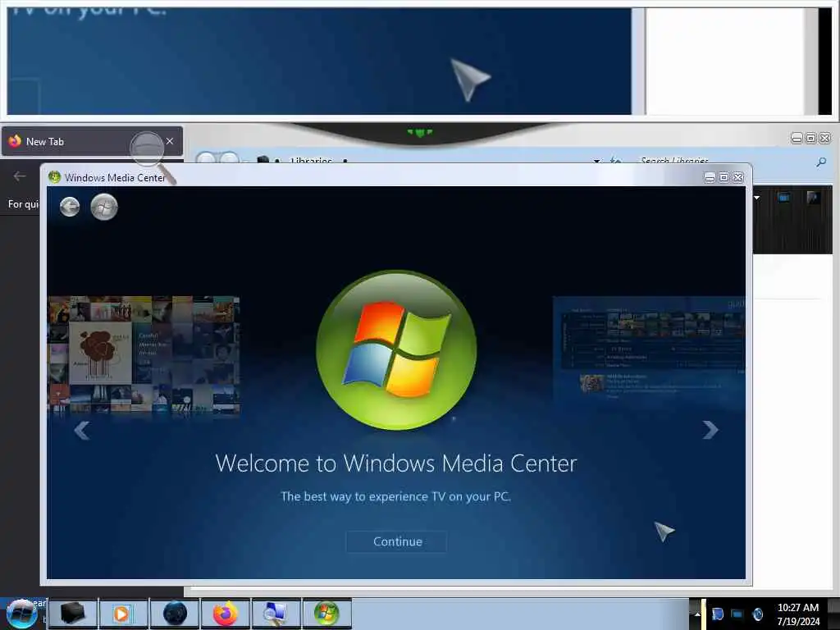Viewport: 840px width, 630px height.
Task: Select the music album collage thumbnail
Action: pos(144,354)
